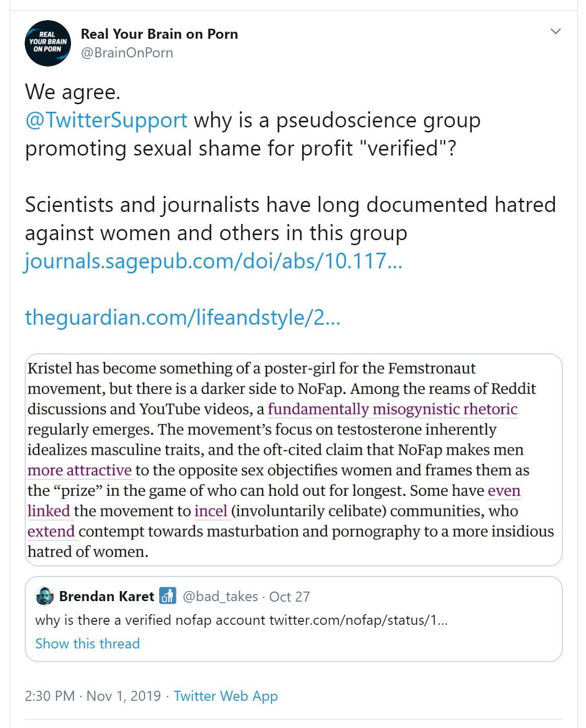The width and height of the screenshot is (586, 728).
Task: Open the journals.sagepub.com link
Action: [x=213, y=261]
